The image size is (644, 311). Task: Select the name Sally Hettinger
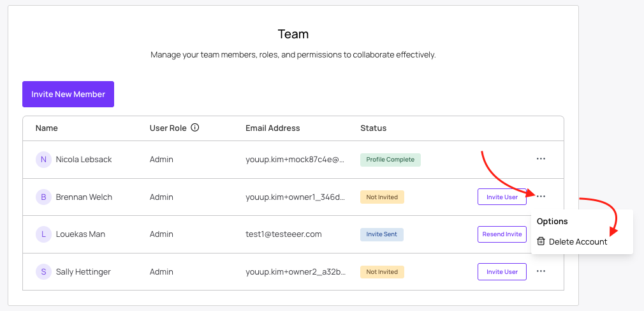[x=84, y=272]
